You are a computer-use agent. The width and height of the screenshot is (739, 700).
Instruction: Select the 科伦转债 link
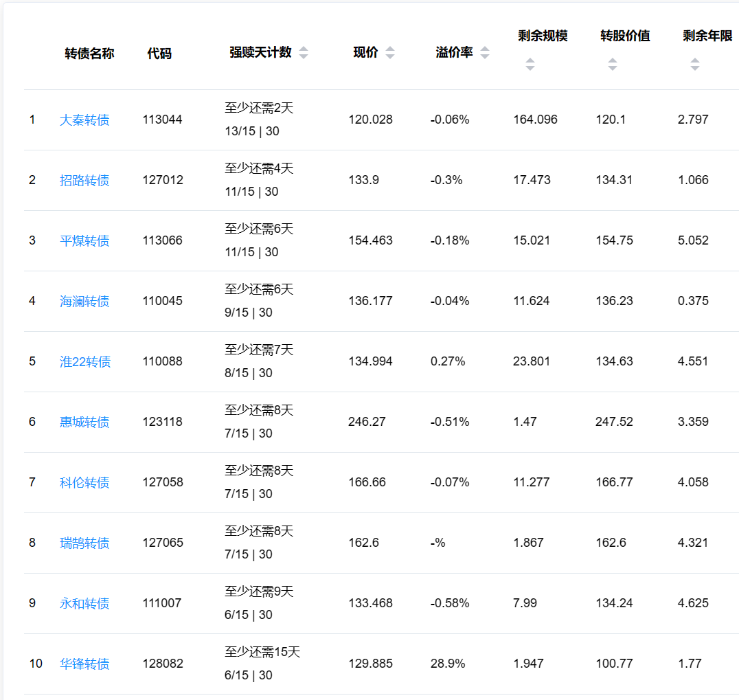84,483
